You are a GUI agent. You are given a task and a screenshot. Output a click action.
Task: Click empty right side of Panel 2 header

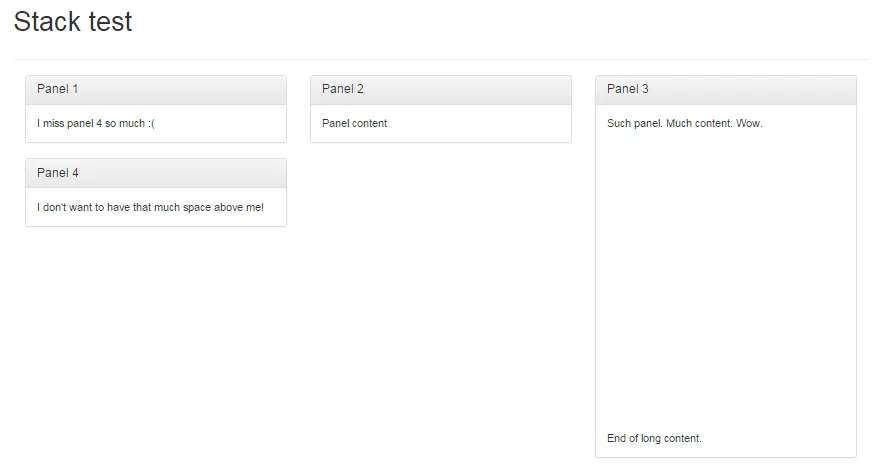coord(500,89)
